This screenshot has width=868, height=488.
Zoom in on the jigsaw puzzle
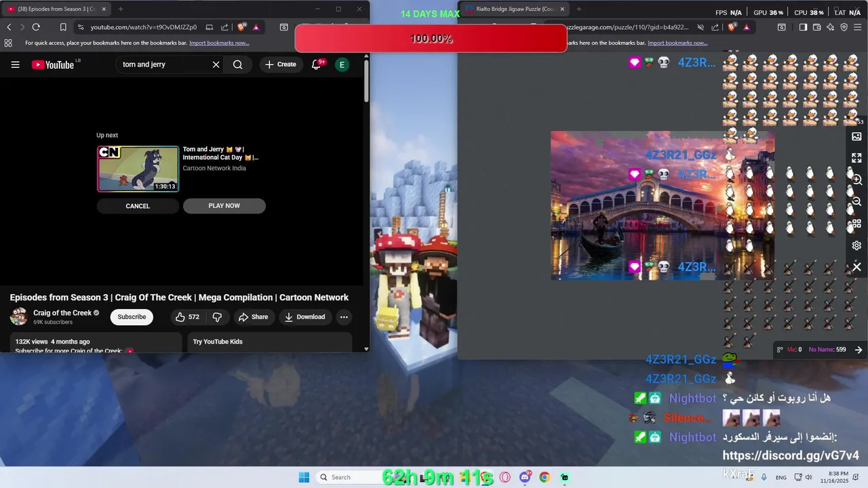857,180
